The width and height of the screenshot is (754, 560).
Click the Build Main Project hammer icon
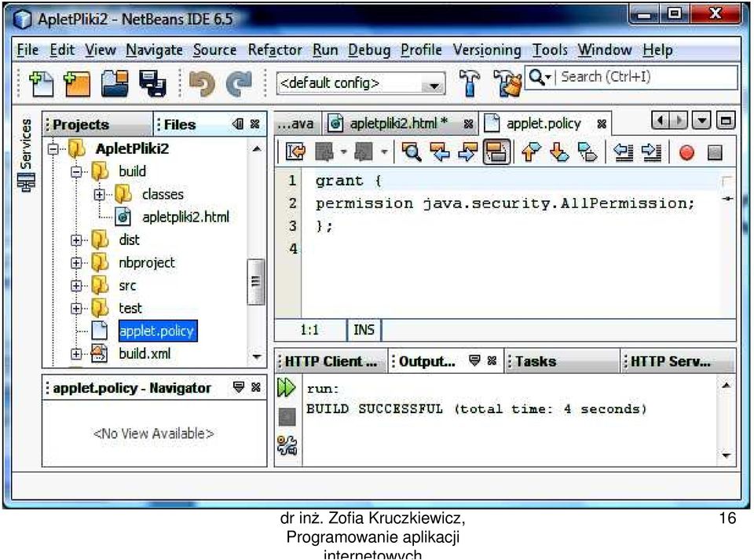pyautogui.click(x=470, y=82)
